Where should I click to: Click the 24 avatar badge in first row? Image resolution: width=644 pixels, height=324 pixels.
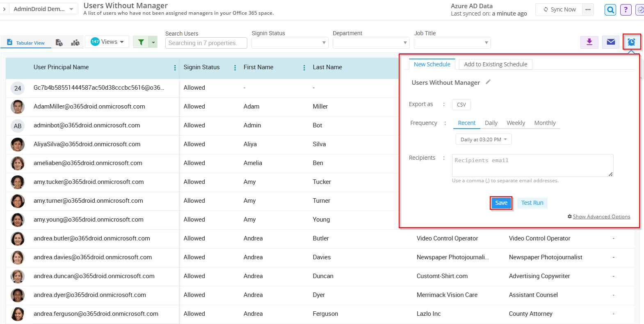(x=18, y=88)
